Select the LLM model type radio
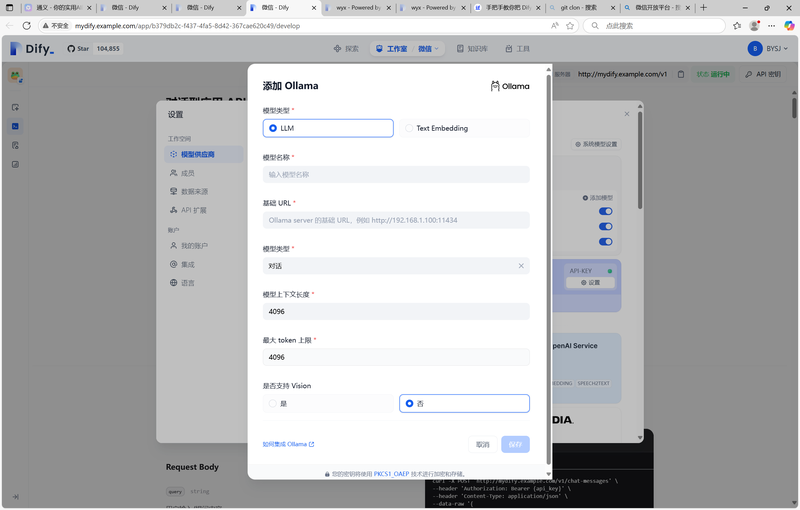Screen dimensions: 800x510 [x=328, y=128]
